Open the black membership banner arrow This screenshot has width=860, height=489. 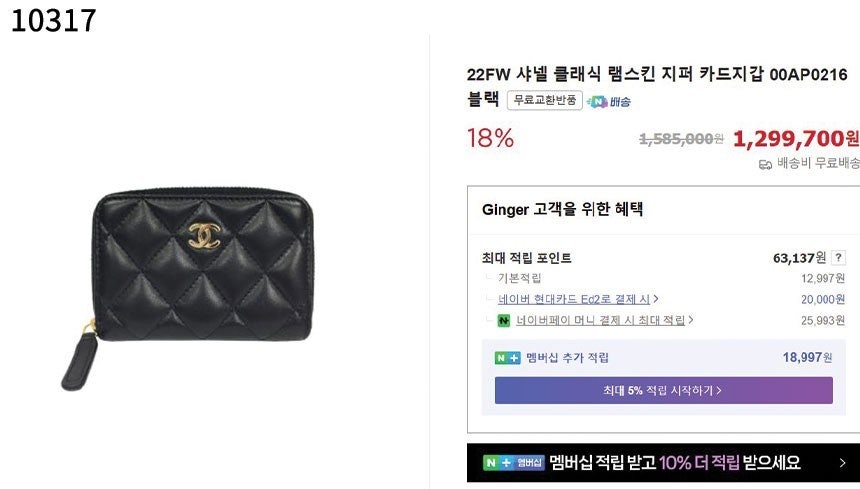pos(841,463)
